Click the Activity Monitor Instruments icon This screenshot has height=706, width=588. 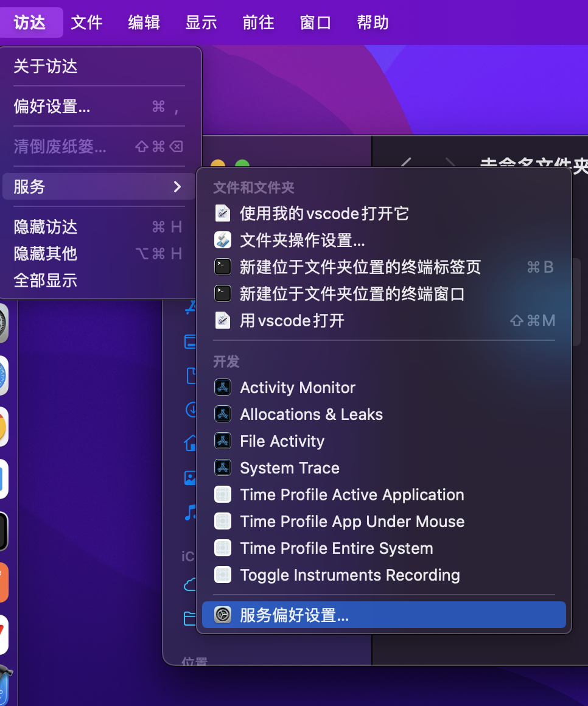222,387
